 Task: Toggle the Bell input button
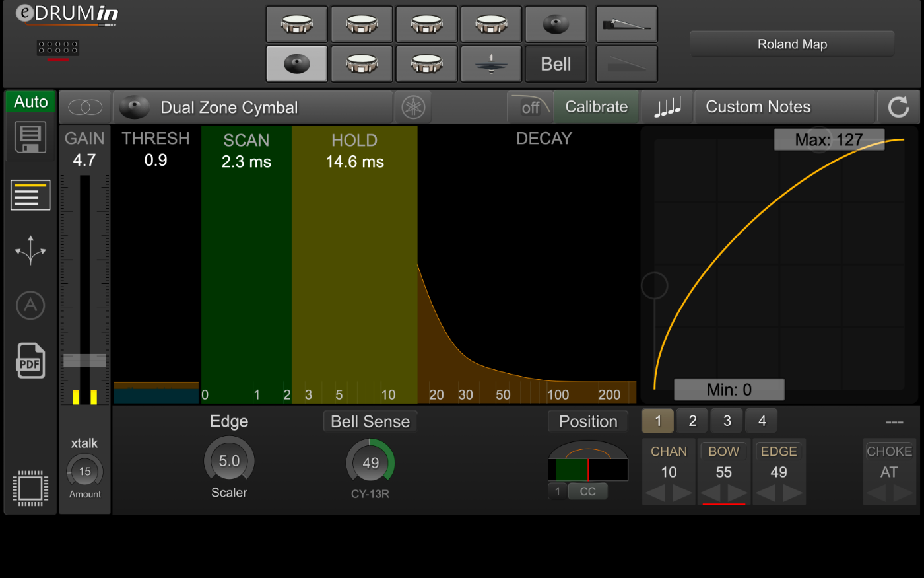(x=556, y=63)
